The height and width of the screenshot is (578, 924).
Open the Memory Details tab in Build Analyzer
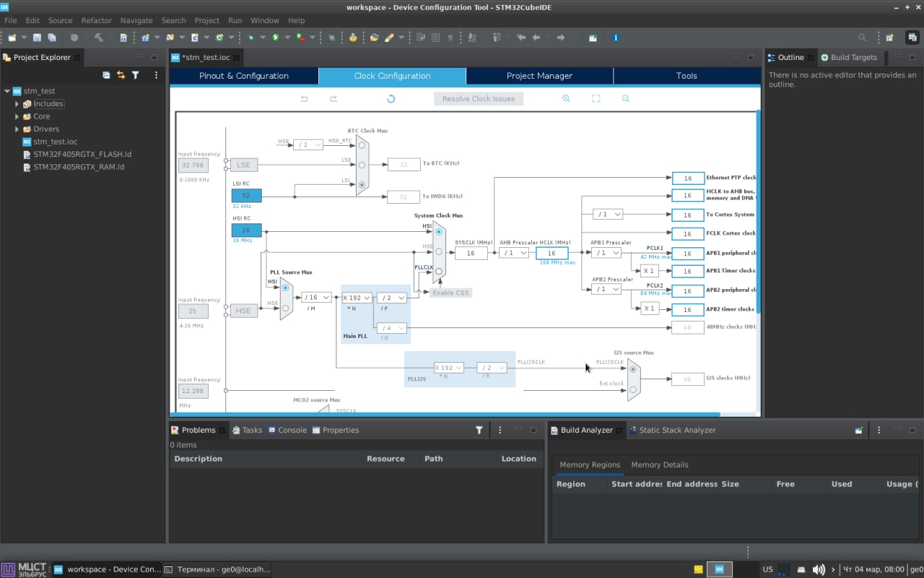[660, 465]
